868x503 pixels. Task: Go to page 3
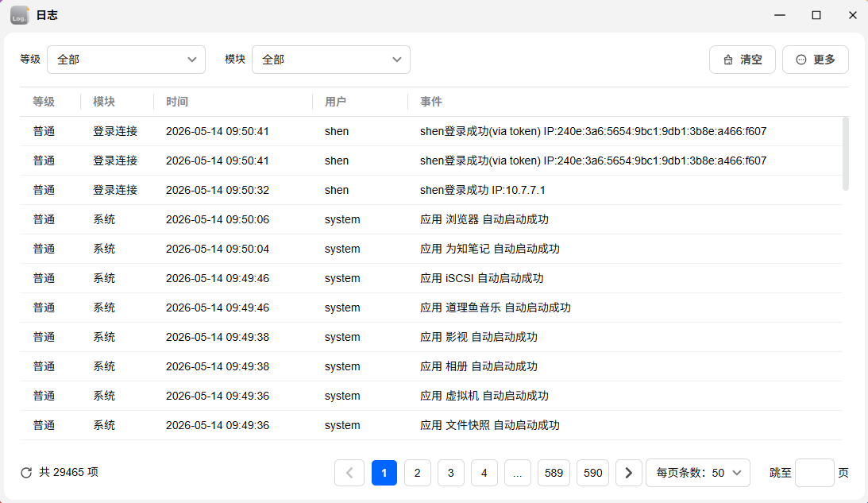click(450, 473)
